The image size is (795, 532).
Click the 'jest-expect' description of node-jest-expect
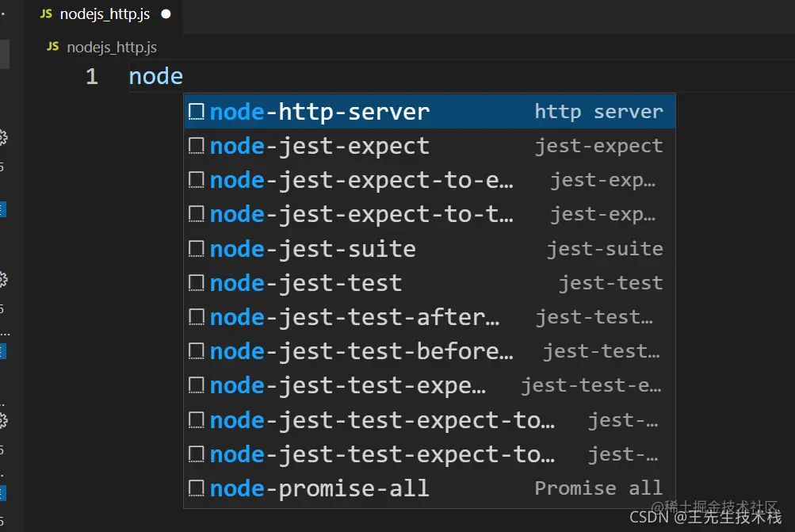pos(598,146)
